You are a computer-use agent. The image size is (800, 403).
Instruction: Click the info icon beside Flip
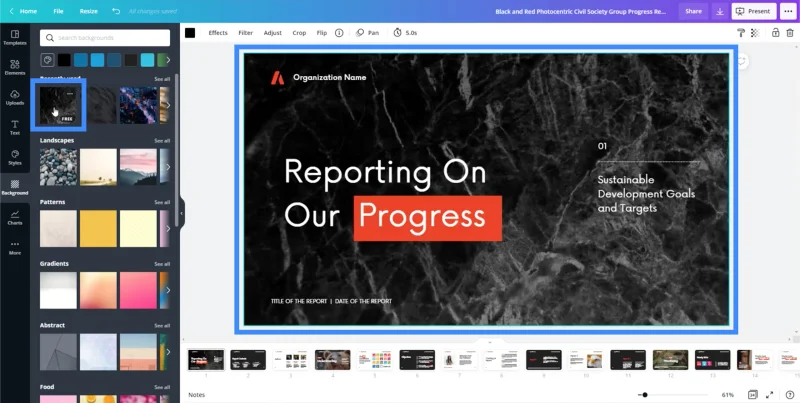coord(339,33)
